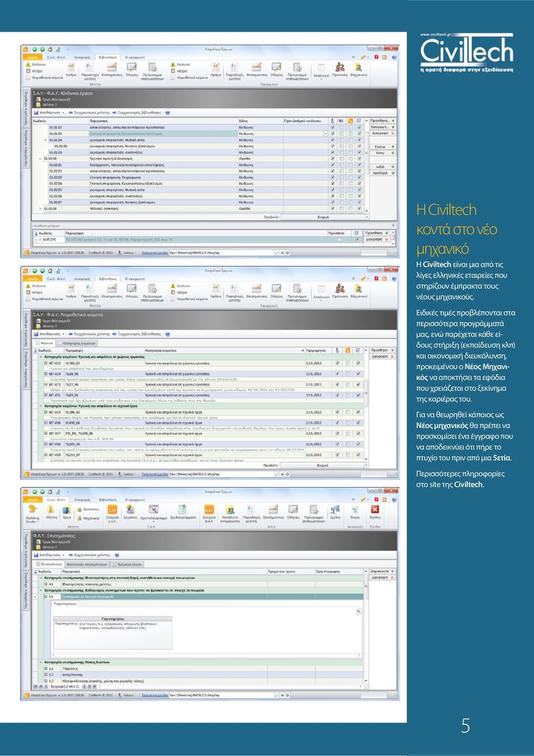
Task: Click Προσθήκη button in Νομοθετικά κείμενα window
Action: pyautogui.click(x=382, y=350)
